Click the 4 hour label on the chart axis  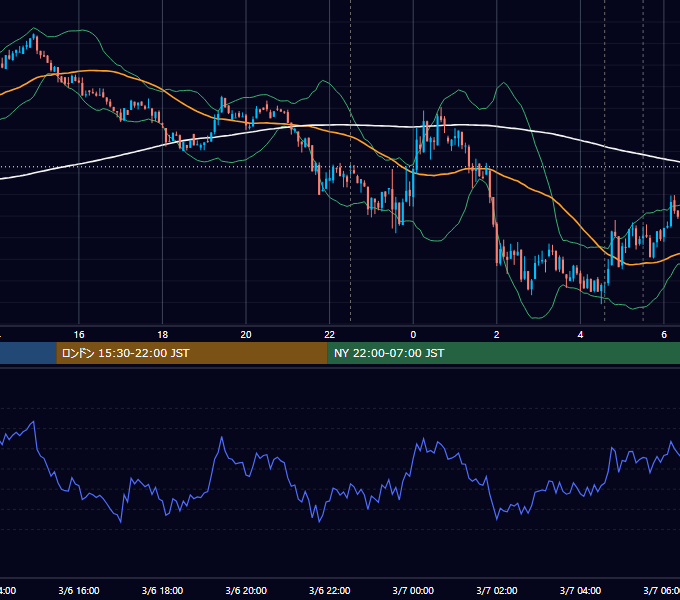pyautogui.click(x=580, y=335)
